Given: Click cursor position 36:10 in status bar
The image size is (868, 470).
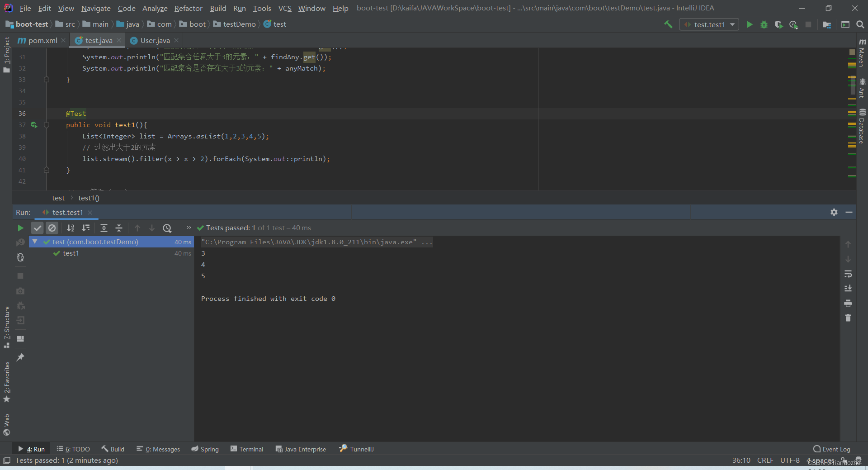Looking at the screenshot, I should (x=741, y=461).
